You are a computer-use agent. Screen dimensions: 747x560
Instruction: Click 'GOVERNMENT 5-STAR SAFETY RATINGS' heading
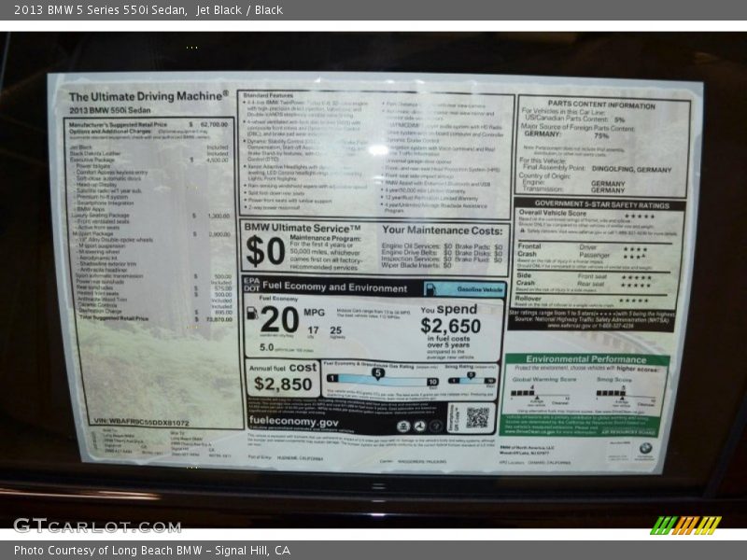pyautogui.click(x=601, y=204)
